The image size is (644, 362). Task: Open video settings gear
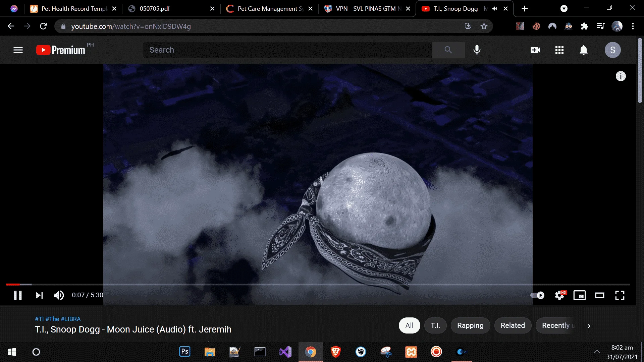[x=560, y=295]
